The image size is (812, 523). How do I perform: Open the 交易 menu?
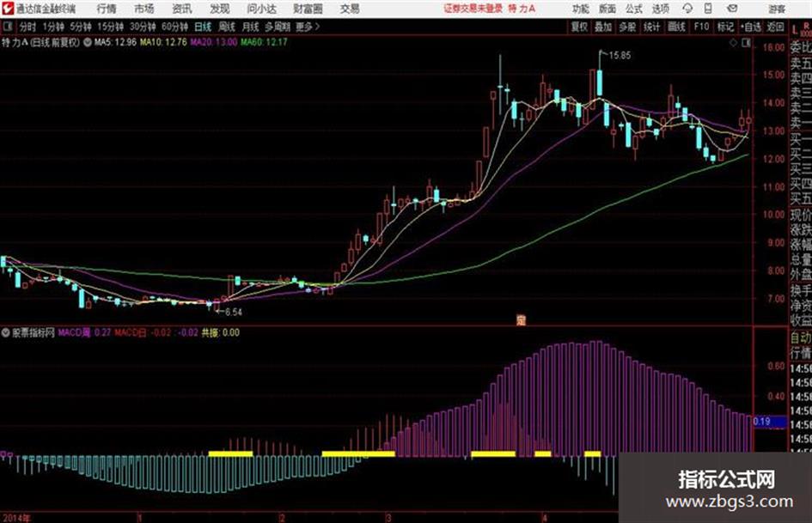(x=350, y=9)
